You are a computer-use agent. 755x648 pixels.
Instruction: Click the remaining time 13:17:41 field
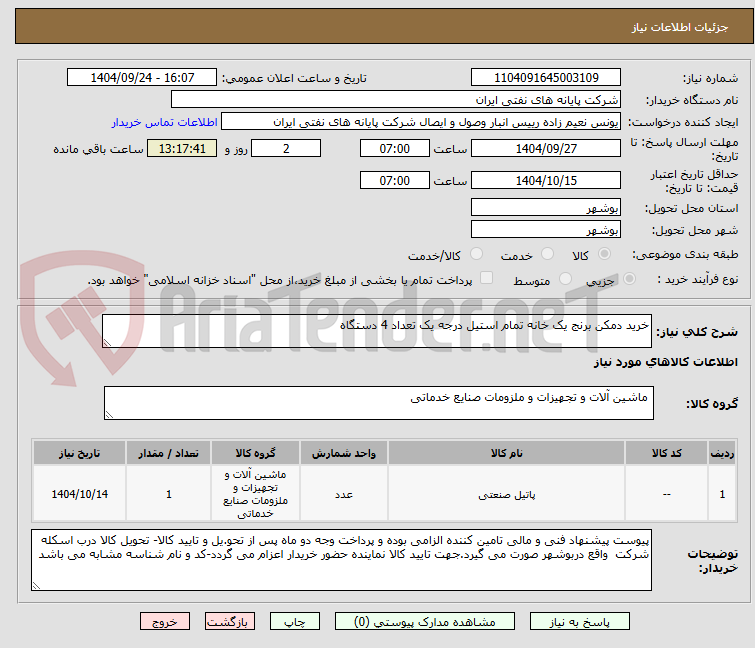click(182, 148)
